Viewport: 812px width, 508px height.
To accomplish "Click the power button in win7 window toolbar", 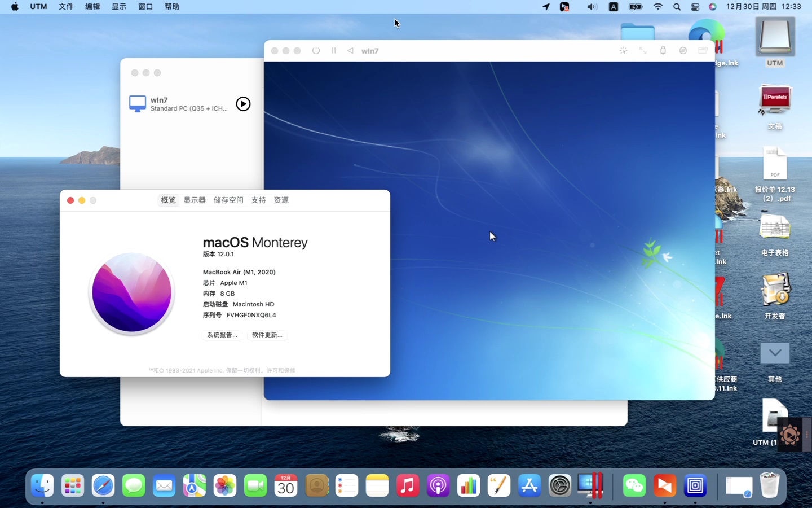I will pos(316,51).
